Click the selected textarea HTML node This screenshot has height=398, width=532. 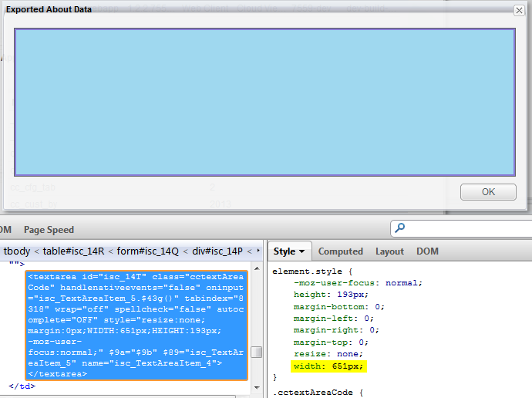tap(136, 325)
